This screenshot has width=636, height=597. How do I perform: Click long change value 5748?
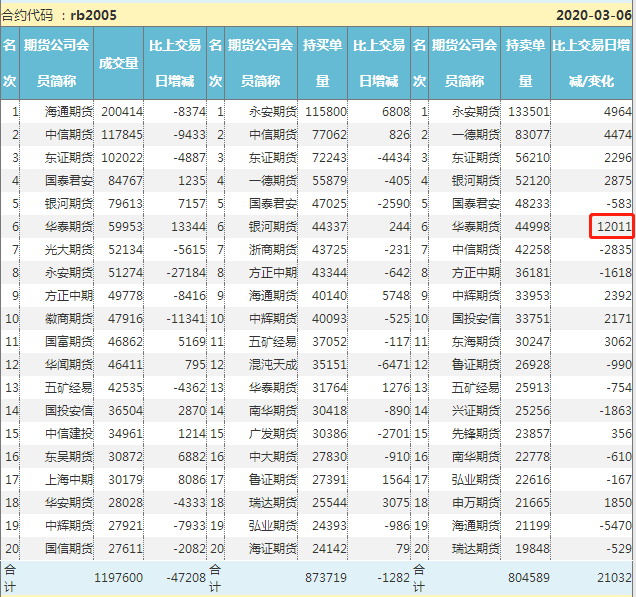[396, 296]
